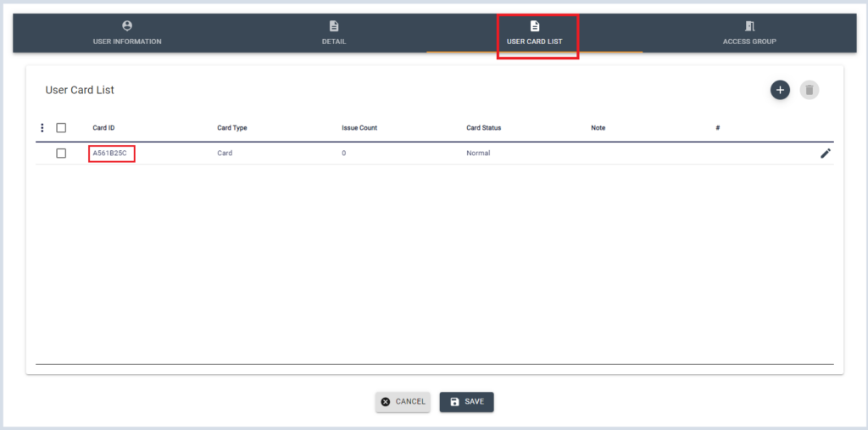The width and height of the screenshot is (868, 430).
Task: Click the document icon above Detail
Action: tap(334, 26)
